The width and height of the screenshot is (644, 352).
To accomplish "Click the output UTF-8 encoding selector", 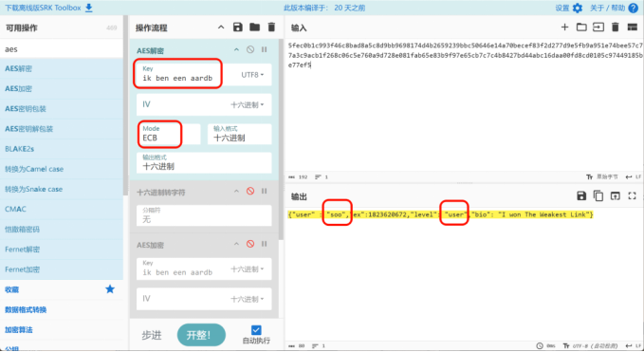I will point(590,346).
